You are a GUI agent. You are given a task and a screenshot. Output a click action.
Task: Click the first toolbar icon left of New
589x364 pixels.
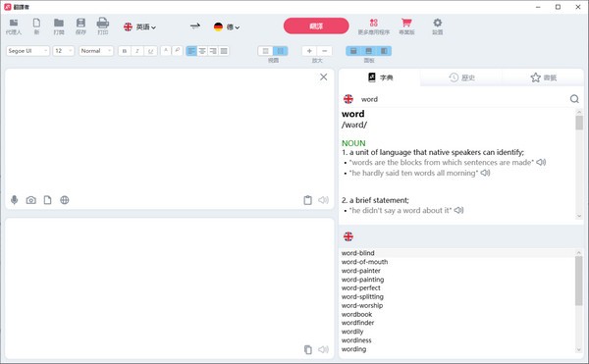14,23
